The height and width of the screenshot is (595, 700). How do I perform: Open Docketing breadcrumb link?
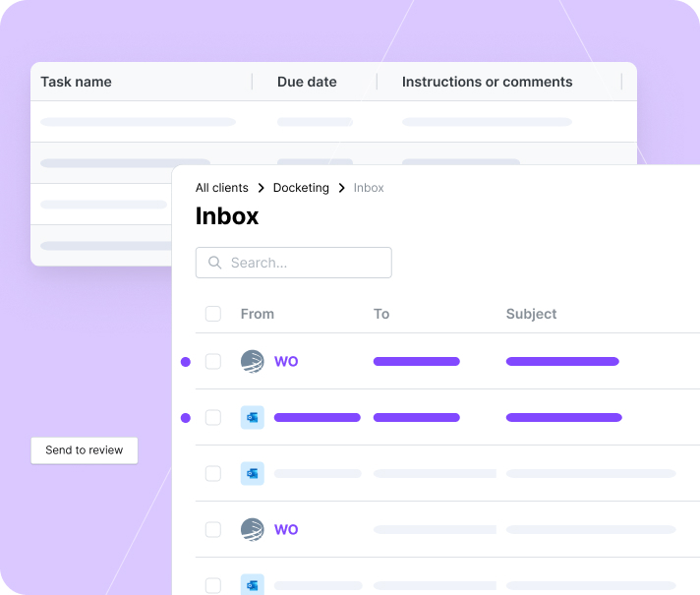301,188
